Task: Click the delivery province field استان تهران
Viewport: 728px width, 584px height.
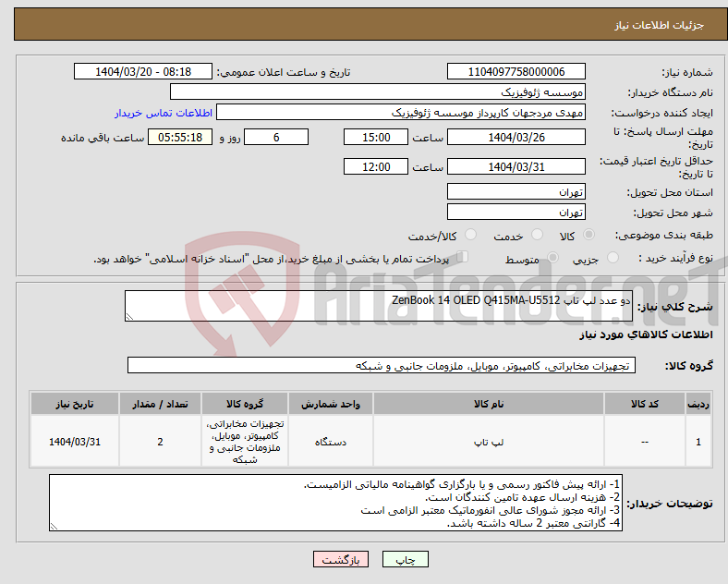Action: [x=516, y=191]
